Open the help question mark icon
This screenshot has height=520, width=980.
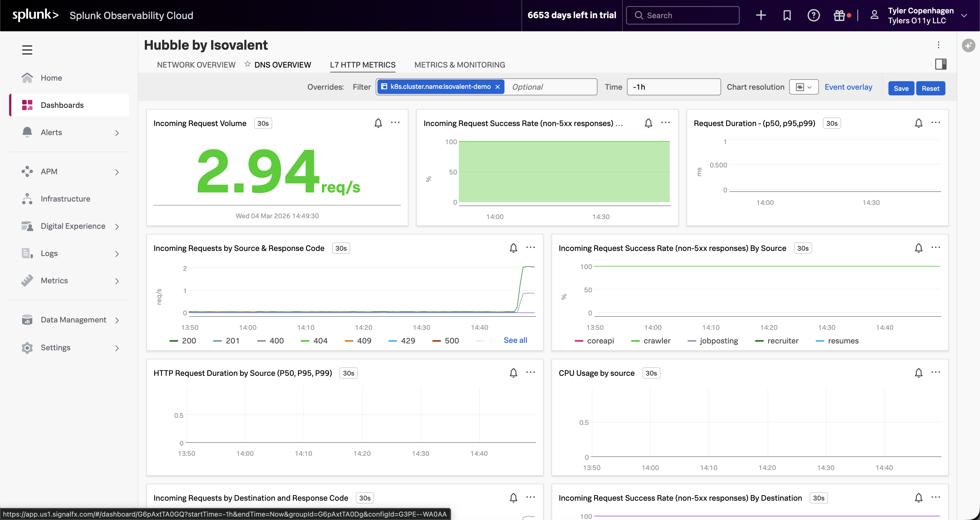[813, 15]
